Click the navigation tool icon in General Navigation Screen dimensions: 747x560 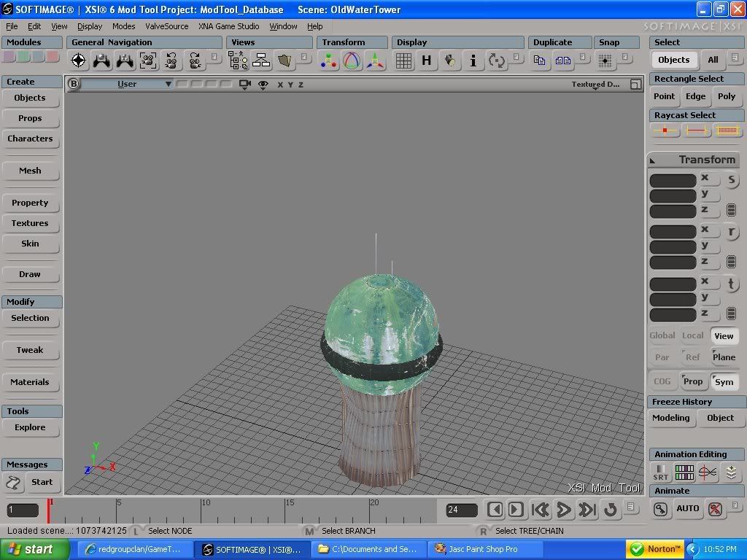[79, 61]
